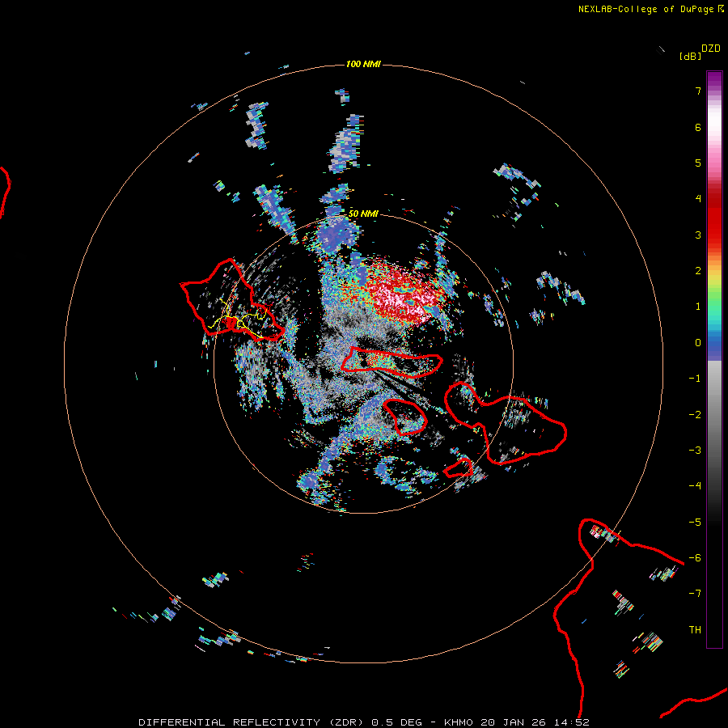Click the 0 dB blue color scale label
This screenshot has width=728, height=728.
698,343
